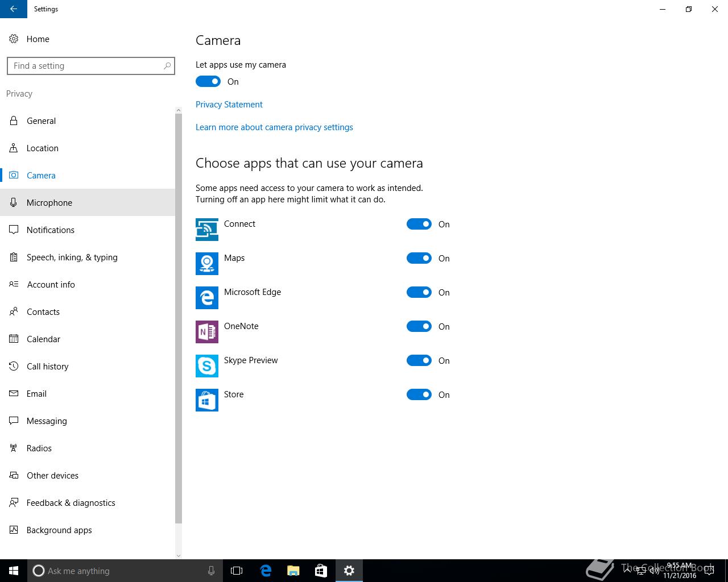Click the Cortana Ask me anything box

coord(125,571)
